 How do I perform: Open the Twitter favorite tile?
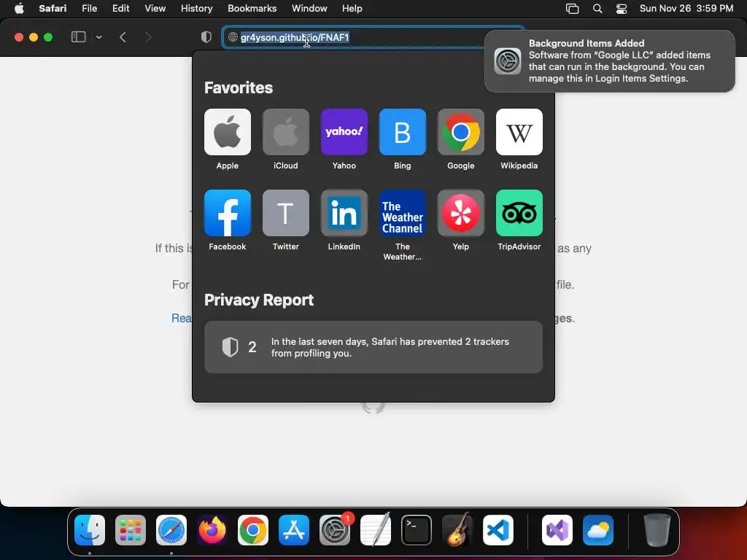(286, 213)
